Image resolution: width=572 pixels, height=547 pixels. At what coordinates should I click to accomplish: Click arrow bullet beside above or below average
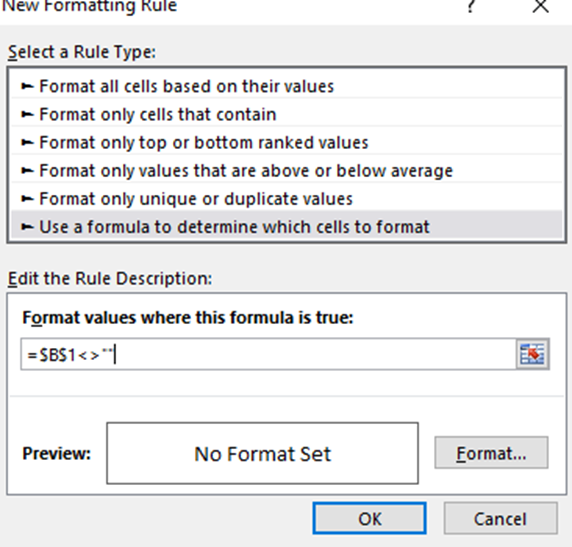27,171
